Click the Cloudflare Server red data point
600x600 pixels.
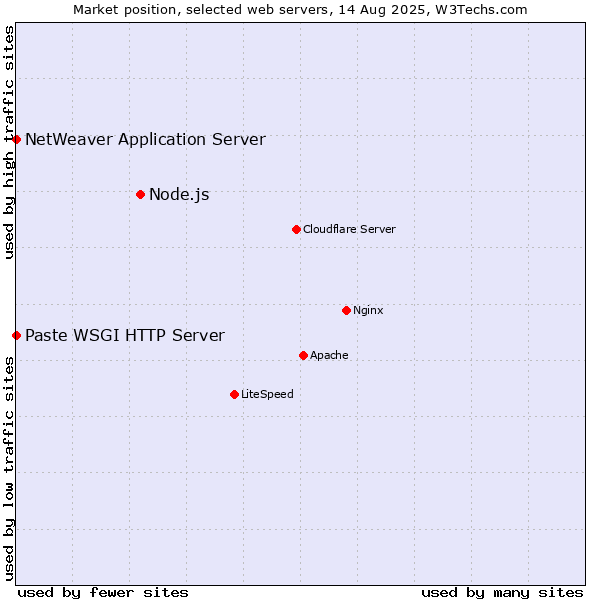pyautogui.click(x=296, y=229)
